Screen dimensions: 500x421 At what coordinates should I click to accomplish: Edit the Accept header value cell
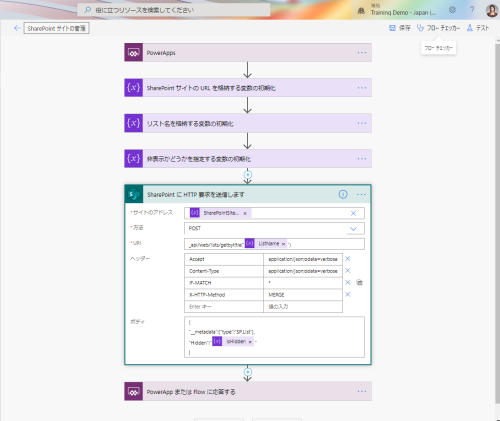tap(303, 259)
